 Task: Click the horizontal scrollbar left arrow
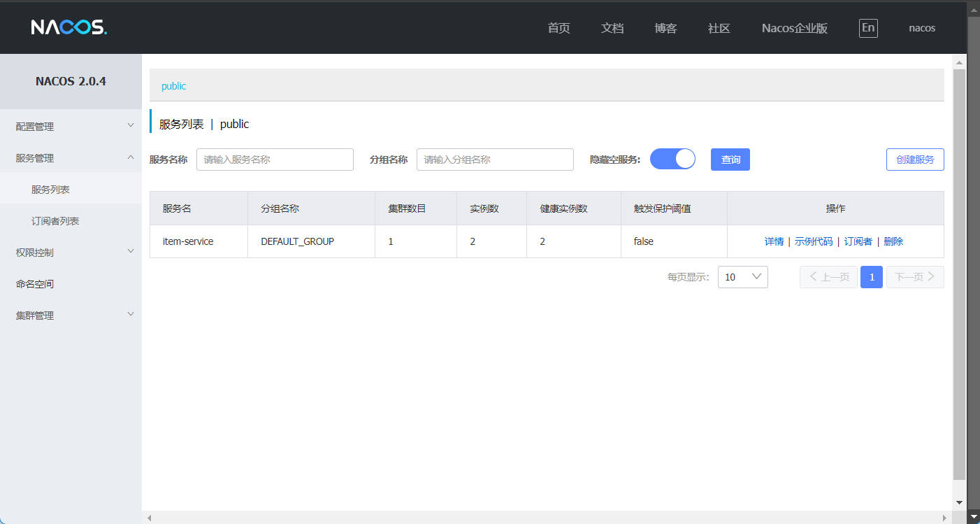pyautogui.click(x=149, y=518)
